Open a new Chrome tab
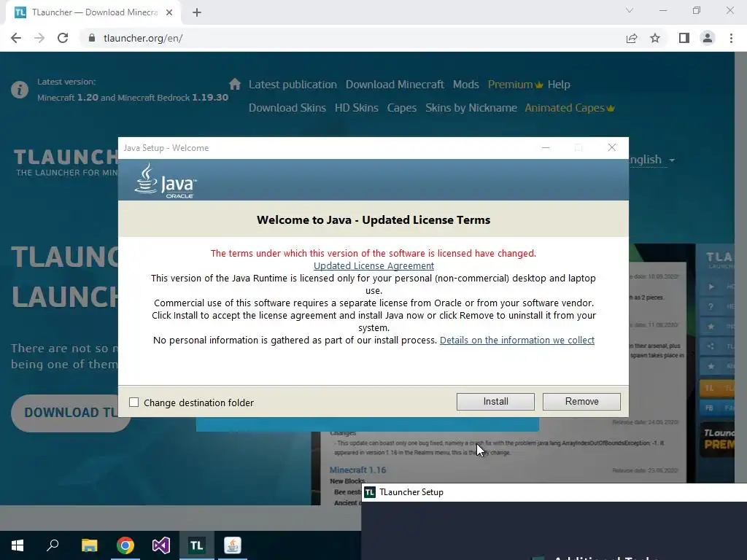 [197, 12]
